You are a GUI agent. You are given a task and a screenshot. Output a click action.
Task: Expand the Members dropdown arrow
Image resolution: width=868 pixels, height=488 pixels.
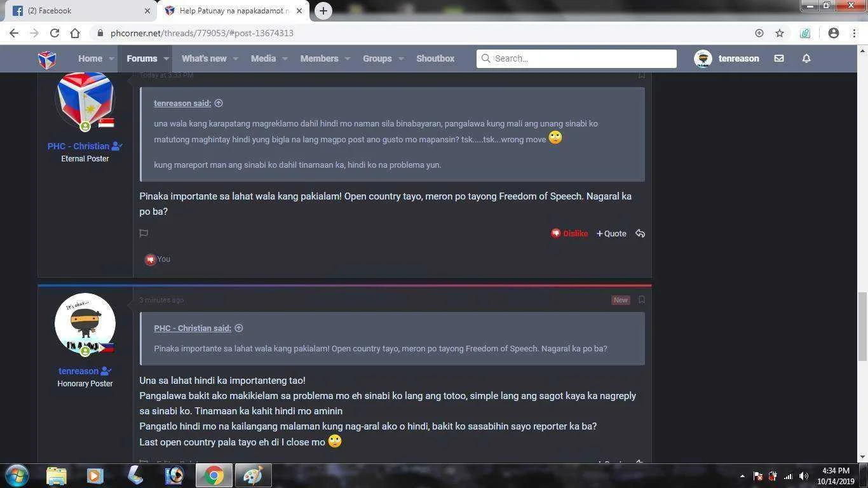click(347, 58)
